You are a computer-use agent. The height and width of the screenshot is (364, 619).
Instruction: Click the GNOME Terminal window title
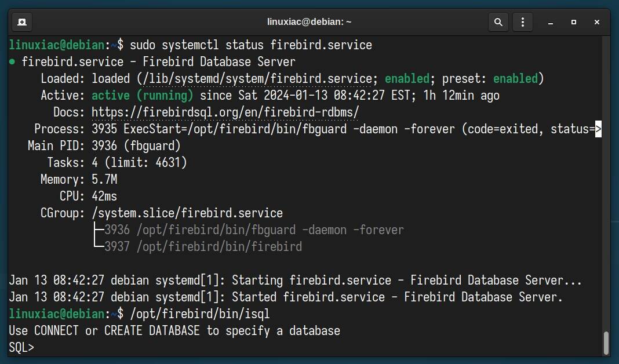click(309, 21)
